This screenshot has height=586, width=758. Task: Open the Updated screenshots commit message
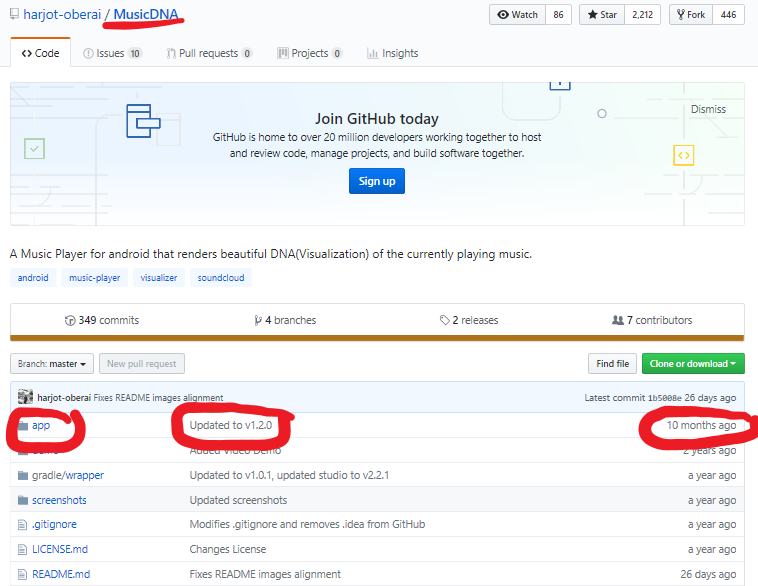(238, 500)
